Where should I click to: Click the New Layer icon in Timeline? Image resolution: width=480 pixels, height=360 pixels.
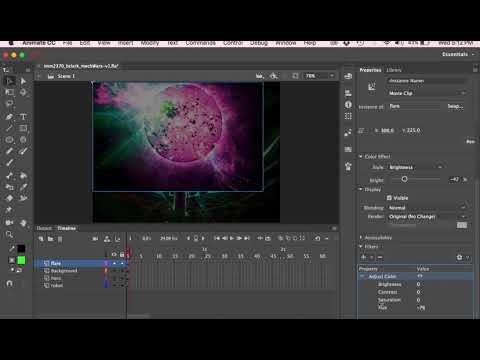pyautogui.click(x=41, y=239)
